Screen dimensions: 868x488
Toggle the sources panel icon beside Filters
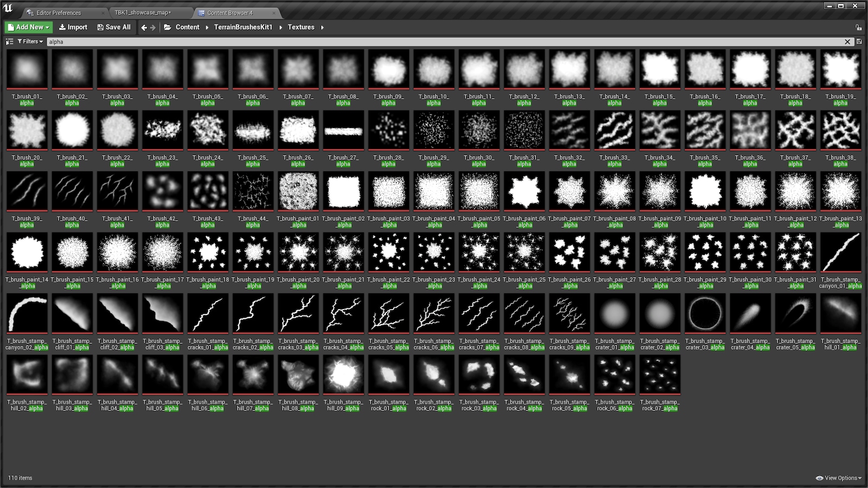9,41
